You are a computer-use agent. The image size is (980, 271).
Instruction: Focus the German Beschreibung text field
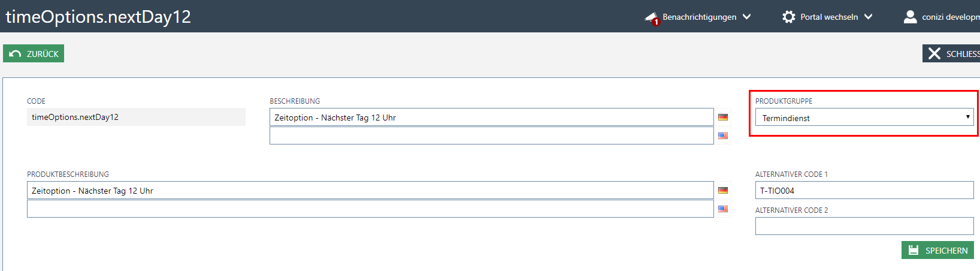tap(491, 118)
